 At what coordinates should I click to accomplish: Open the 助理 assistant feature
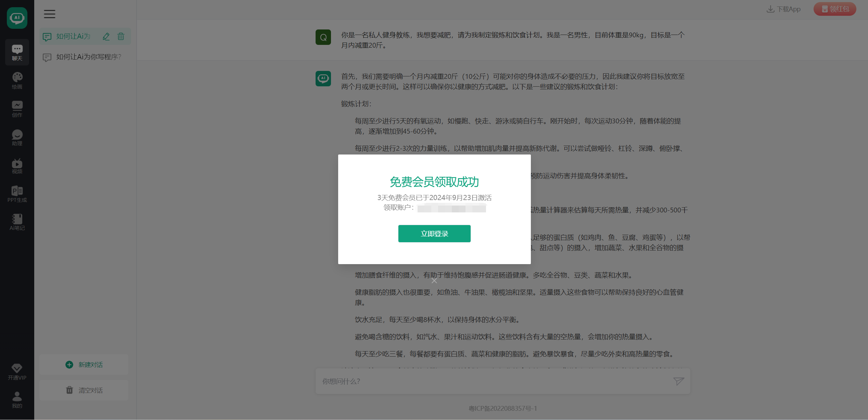pyautogui.click(x=17, y=138)
